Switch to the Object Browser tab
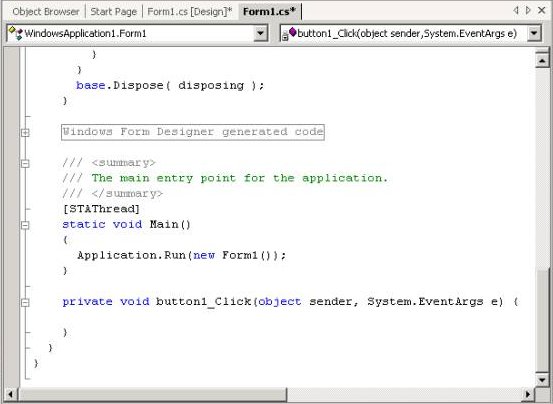This screenshot has width=553, height=404. (45, 11)
